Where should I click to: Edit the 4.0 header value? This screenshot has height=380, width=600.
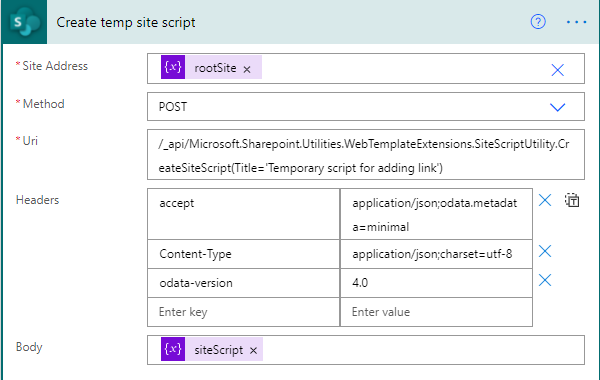click(x=436, y=283)
